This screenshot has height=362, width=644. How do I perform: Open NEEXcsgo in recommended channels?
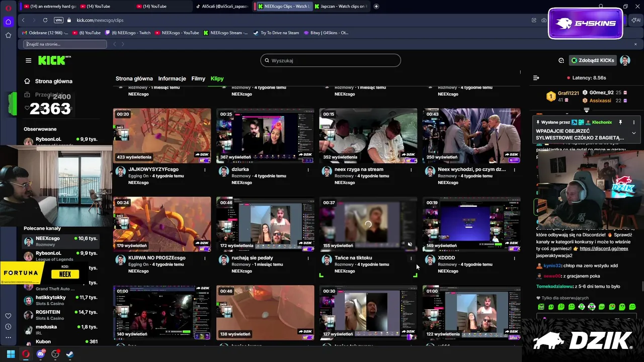[61, 241]
